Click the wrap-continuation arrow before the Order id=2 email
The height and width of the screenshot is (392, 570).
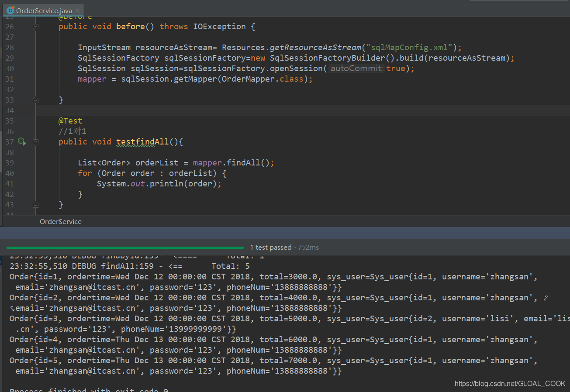(x=12, y=308)
